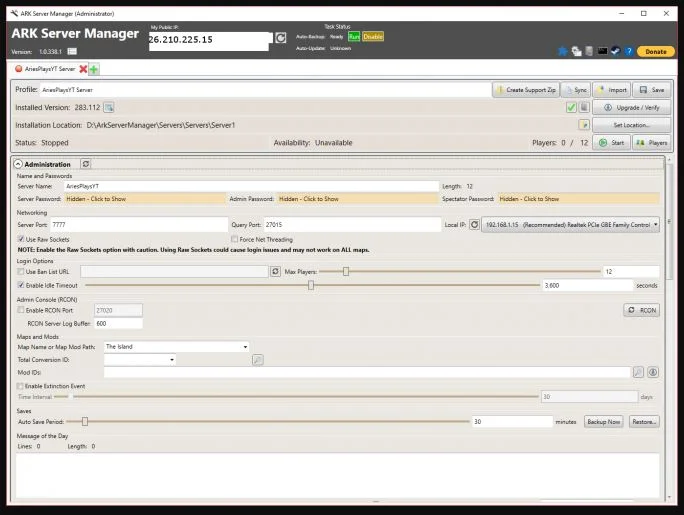
Task: Add a new server profile with green plus
Action: click(94, 69)
